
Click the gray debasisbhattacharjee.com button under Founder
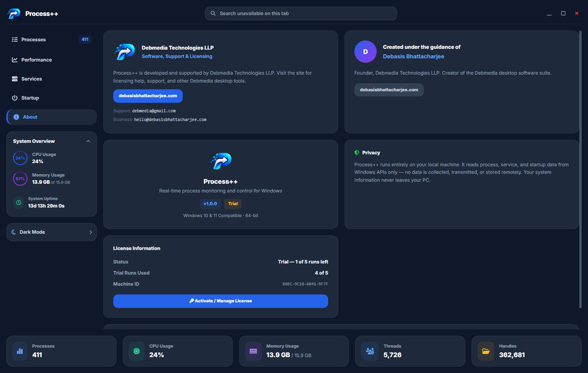389,90
